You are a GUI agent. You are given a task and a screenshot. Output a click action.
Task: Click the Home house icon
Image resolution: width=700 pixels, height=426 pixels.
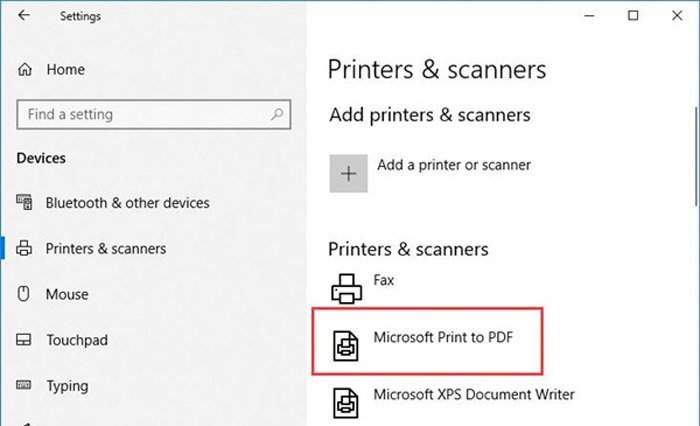click(25, 69)
